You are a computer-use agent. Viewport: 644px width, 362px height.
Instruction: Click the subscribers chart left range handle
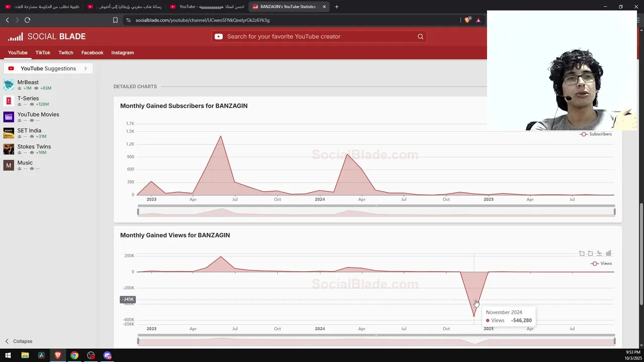[138, 212]
